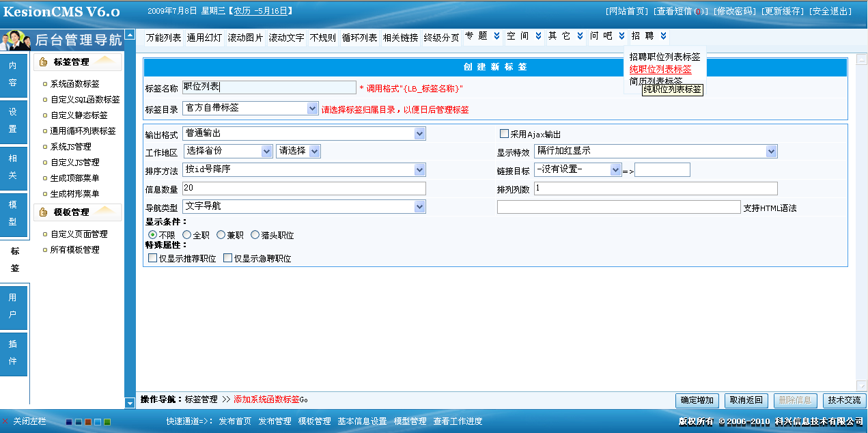Enable the 采用Ajax输出 checkbox
Viewport: 868px width, 433px height.
click(505, 134)
